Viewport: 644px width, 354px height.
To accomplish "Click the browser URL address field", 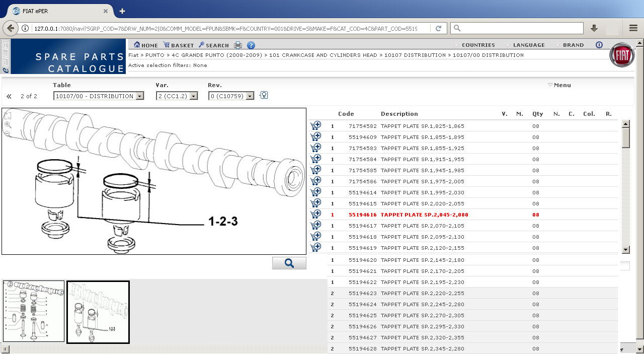I will pos(225,28).
